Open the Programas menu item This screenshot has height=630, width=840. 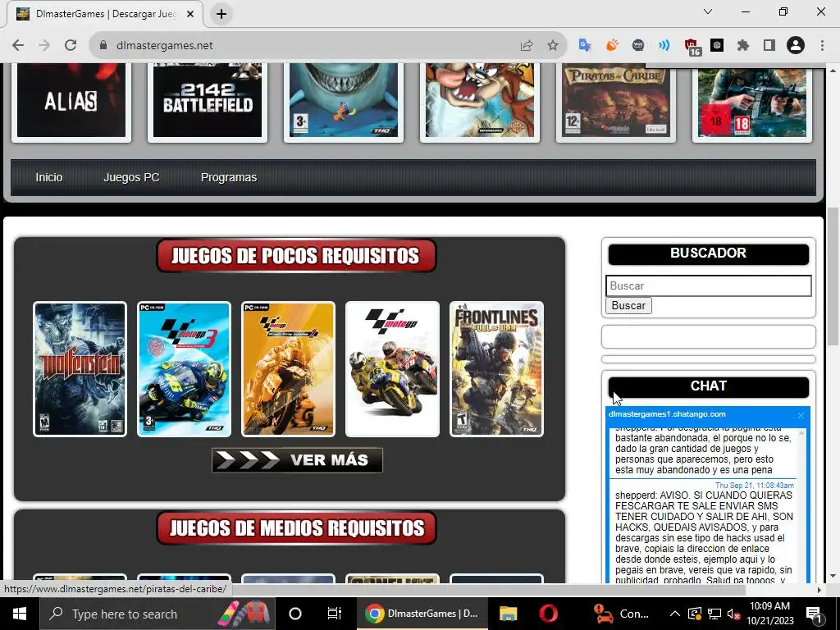[229, 177]
